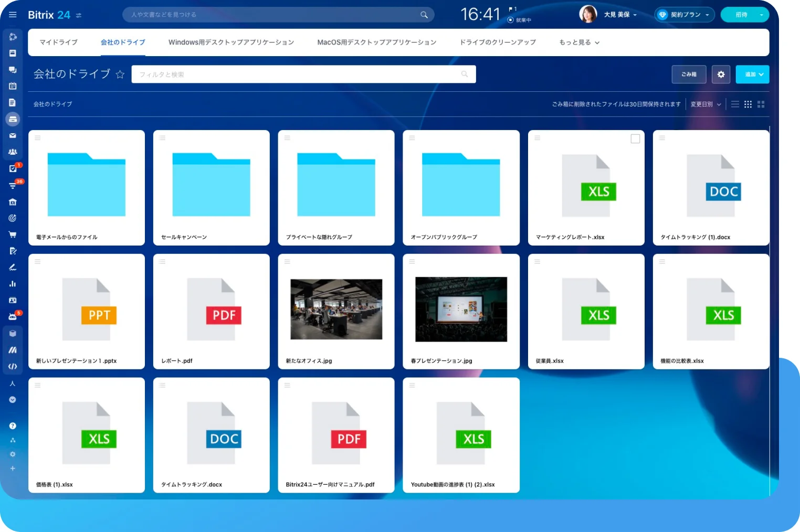Viewport: 800px width, 532px height.
Task: Open drive settings gear button
Action: (721, 75)
